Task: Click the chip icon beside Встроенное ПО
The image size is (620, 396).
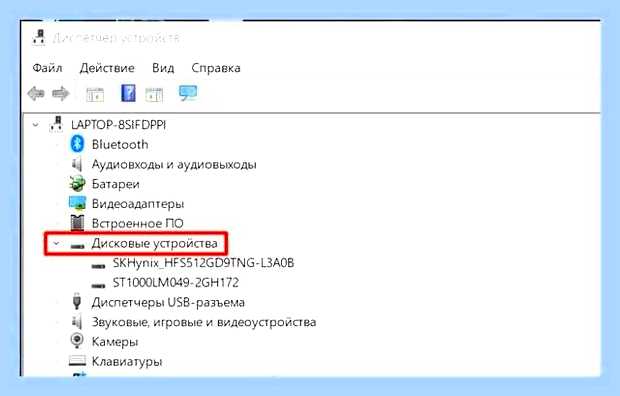Action: click(x=77, y=223)
